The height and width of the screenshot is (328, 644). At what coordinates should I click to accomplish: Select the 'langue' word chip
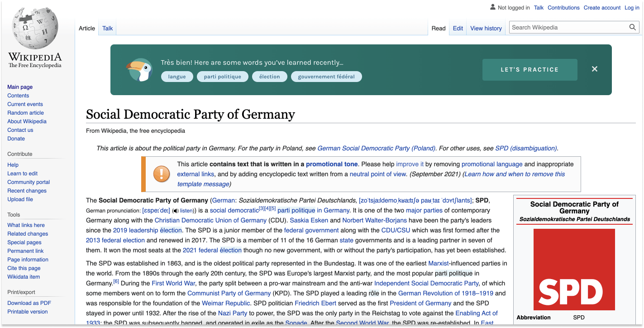177,77
